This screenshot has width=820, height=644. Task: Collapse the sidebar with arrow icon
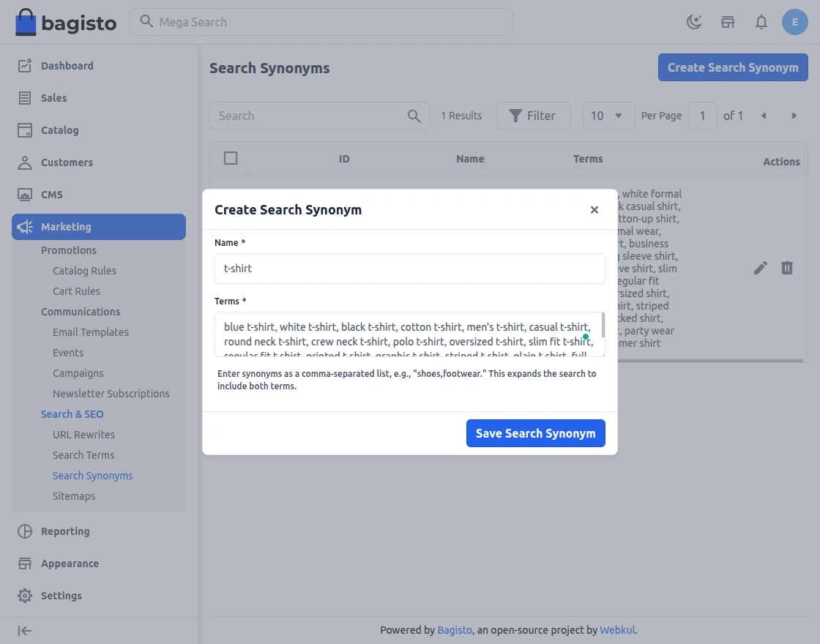25,631
